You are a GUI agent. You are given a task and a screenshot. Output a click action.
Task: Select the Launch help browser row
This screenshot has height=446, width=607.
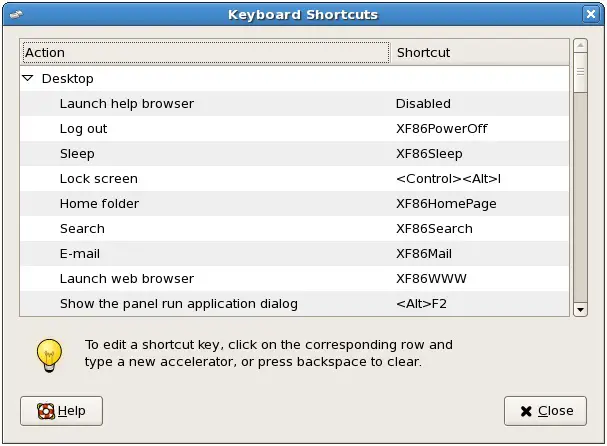click(127, 104)
